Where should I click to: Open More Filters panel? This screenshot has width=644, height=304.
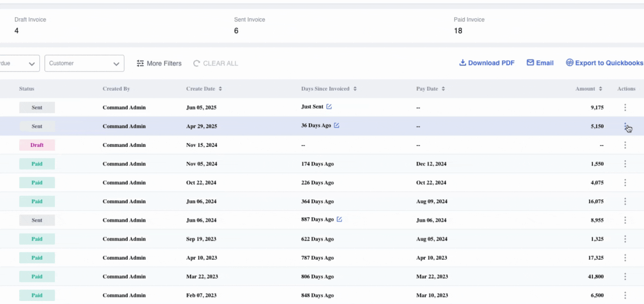click(x=159, y=63)
